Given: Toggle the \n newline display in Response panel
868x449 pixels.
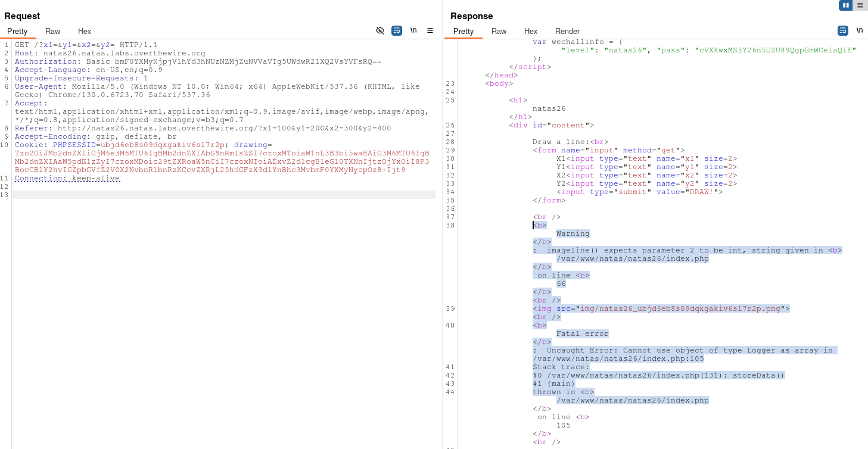Looking at the screenshot, I should pyautogui.click(x=860, y=30).
